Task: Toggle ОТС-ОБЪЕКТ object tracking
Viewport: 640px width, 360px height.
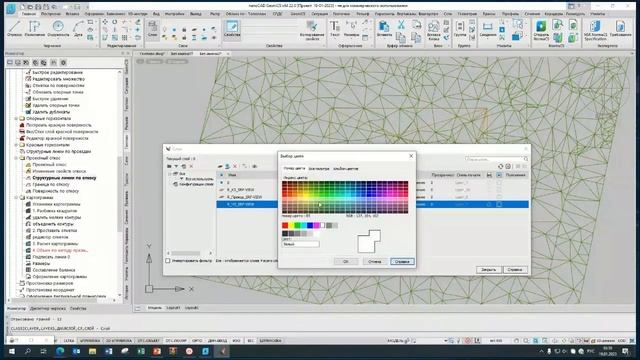Action: point(149,340)
